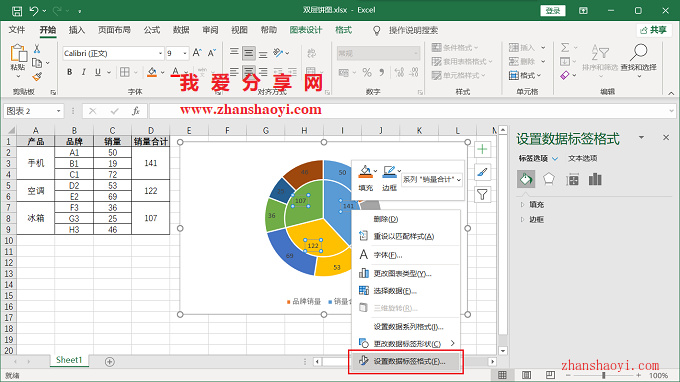680x382 pixels.
Task: Switch to Page Layout view icon
Action: pos(526,375)
